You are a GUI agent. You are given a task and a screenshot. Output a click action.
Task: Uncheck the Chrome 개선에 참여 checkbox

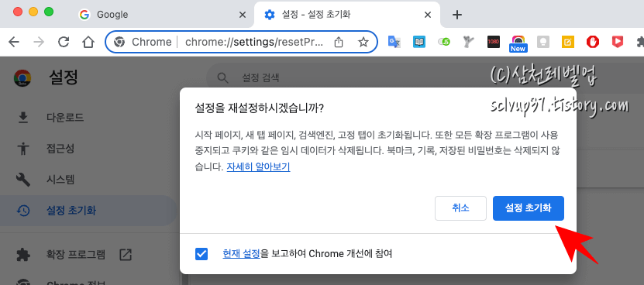(x=201, y=254)
